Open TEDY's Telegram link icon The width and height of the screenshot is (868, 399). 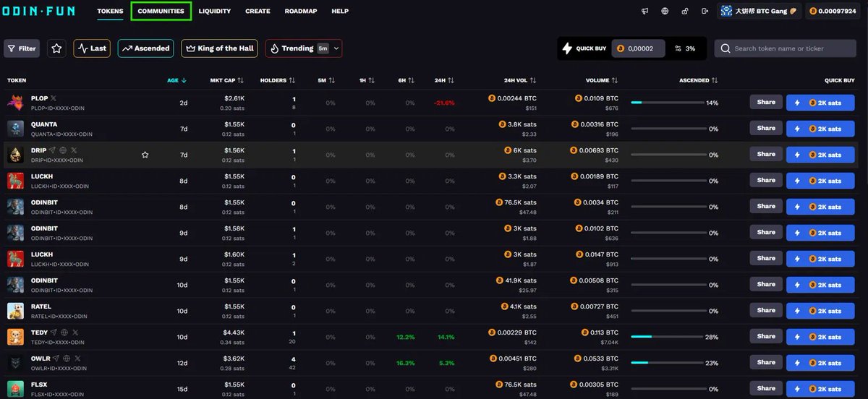[54, 332]
